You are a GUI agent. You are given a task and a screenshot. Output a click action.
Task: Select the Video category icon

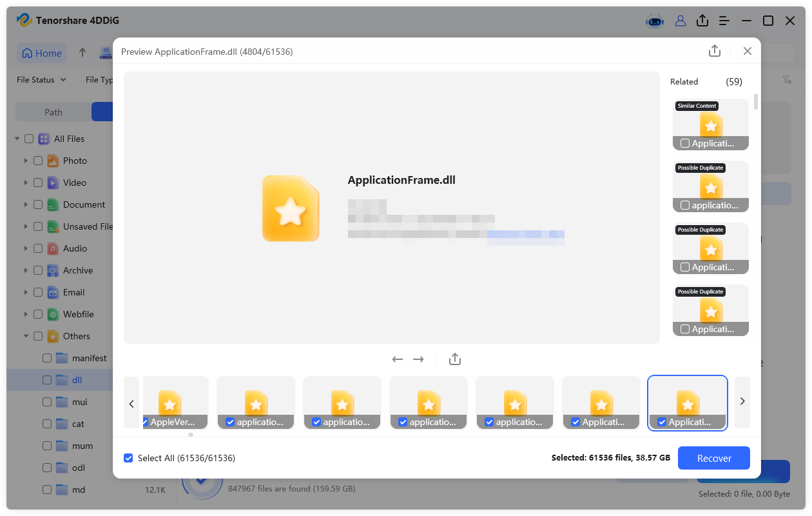(53, 183)
